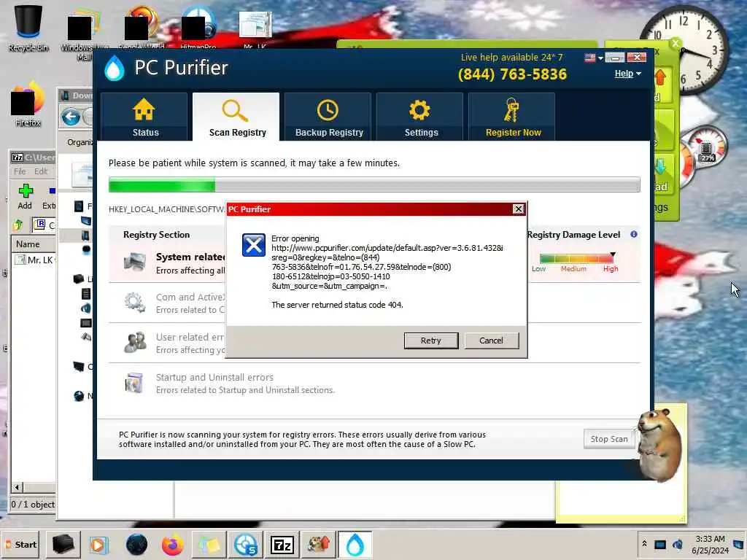This screenshot has height=560, width=747.
Task: Click Retry in the error dialog
Action: tap(431, 341)
